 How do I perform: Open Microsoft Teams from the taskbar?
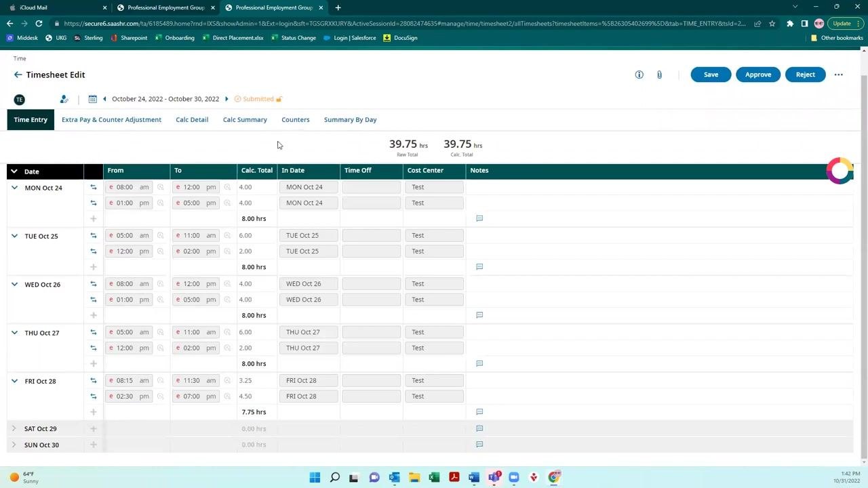494,477
